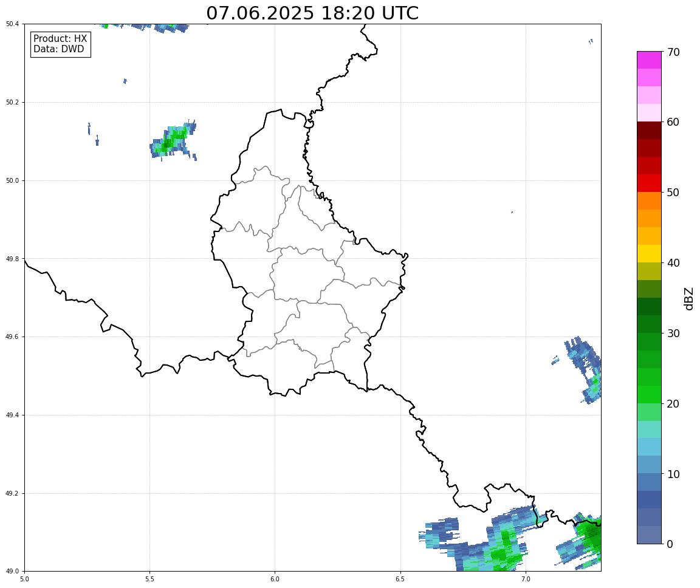Click the magenta top colorbar segment
The image size is (700, 588).
[x=649, y=60]
